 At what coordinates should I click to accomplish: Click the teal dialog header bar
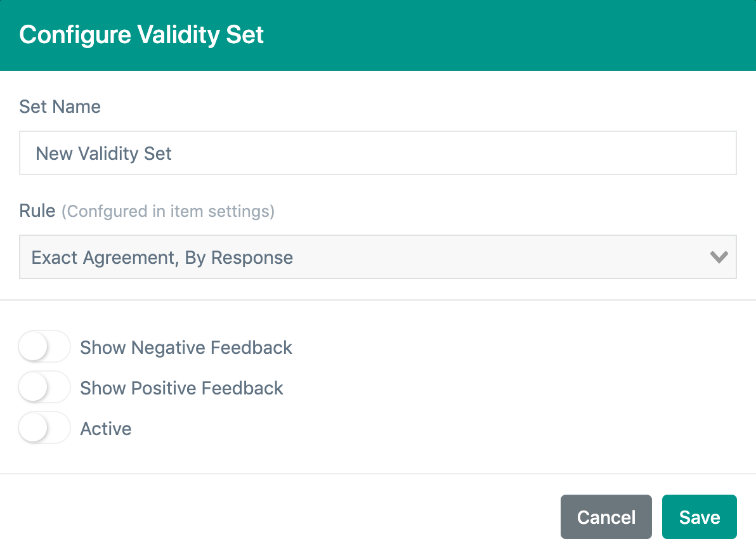click(x=444, y=35)
